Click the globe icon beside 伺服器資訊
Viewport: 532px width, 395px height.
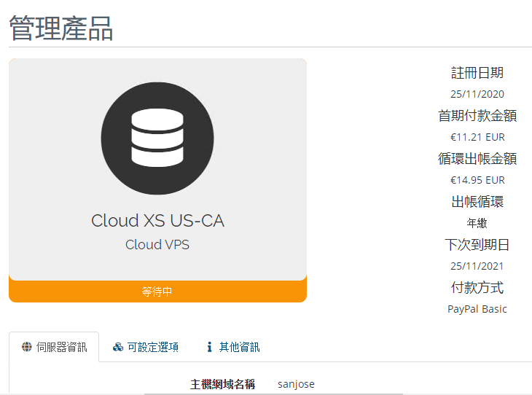click(27, 347)
